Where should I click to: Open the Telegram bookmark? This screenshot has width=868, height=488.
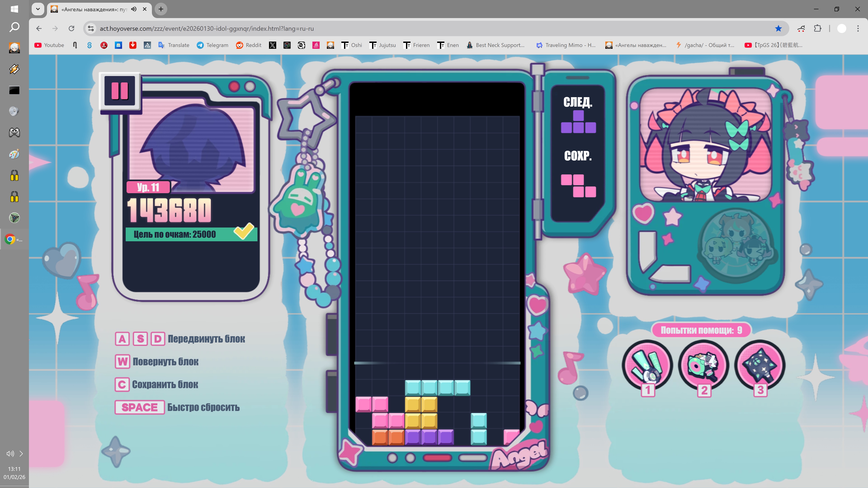pyautogui.click(x=213, y=45)
